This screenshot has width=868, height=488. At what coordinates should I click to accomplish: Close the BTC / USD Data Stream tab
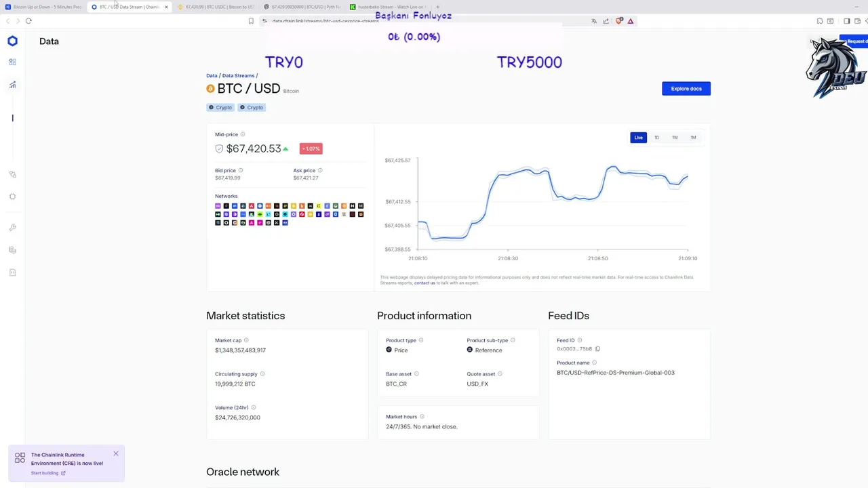166,7
